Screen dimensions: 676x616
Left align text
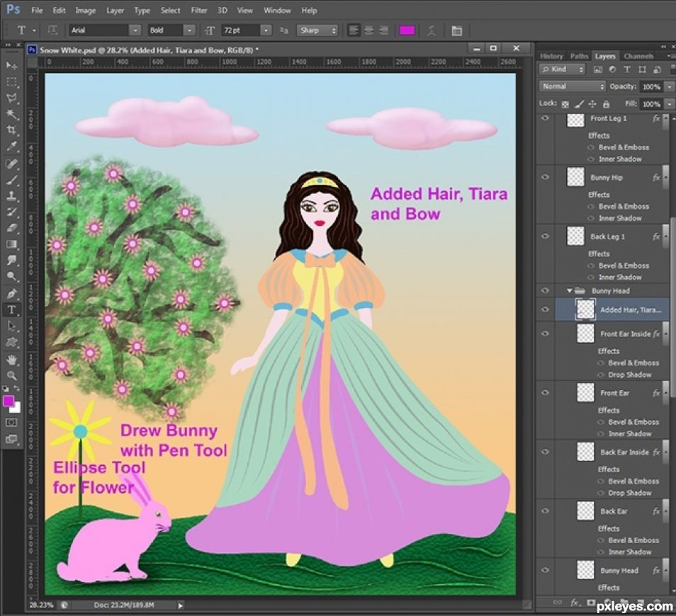coord(354,30)
